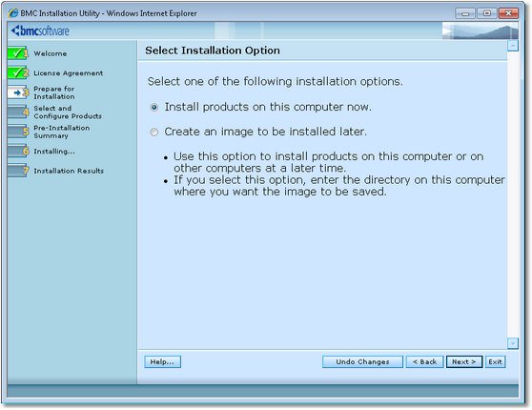Click the Internet Explorer title bar icon
This screenshot has width=532, height=410.
click(x=13, y=13)
